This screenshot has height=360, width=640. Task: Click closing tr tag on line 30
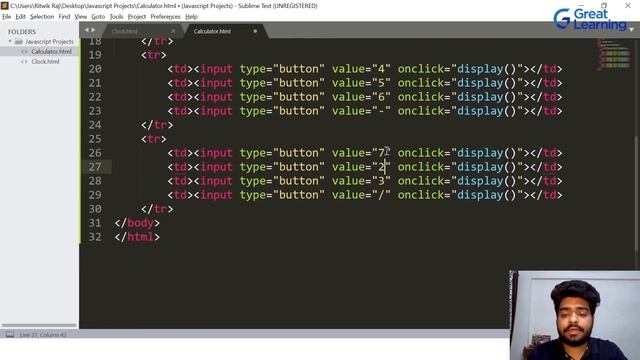[157, 209]
